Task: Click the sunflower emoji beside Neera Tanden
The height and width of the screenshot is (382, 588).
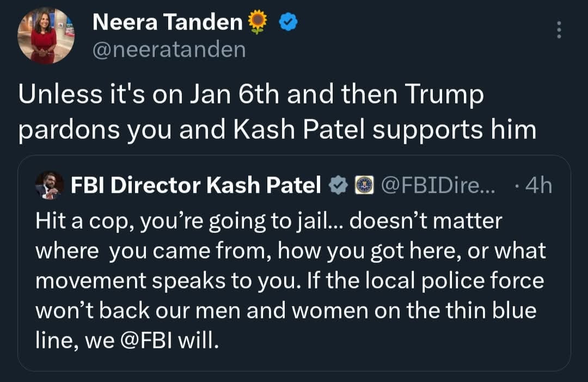Action: tap(258, 22)
